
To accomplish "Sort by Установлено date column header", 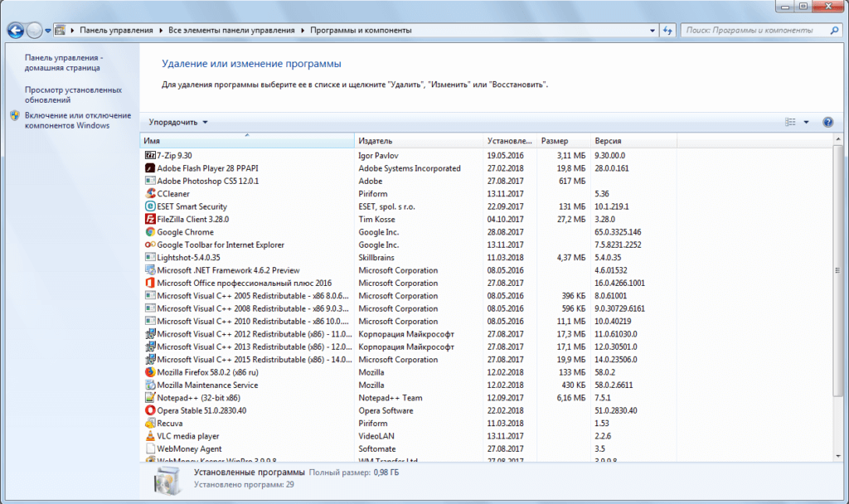I will click(x=510, y=141).
